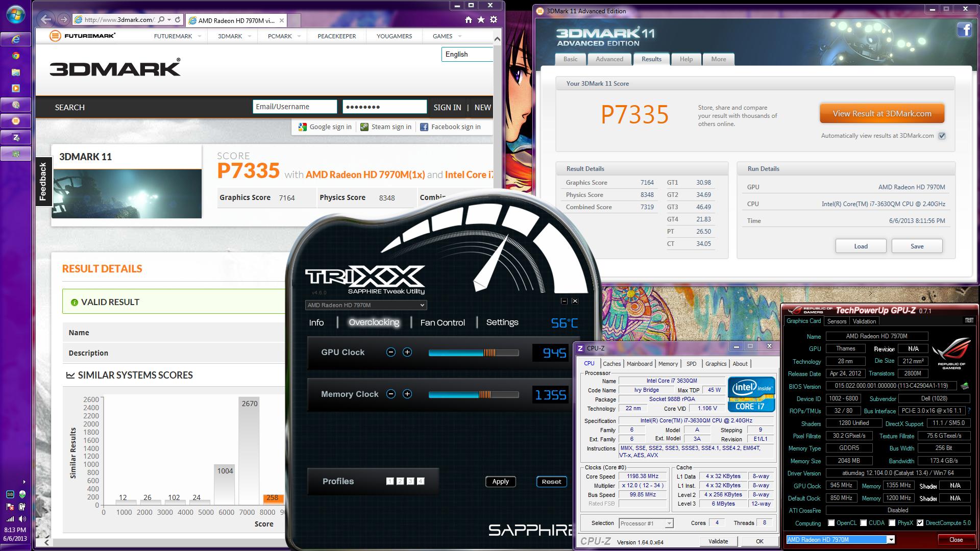Enable the OpenCL checkbox in GPU-Z
Viewport: 980px width, 551px height.
(831, 523)
